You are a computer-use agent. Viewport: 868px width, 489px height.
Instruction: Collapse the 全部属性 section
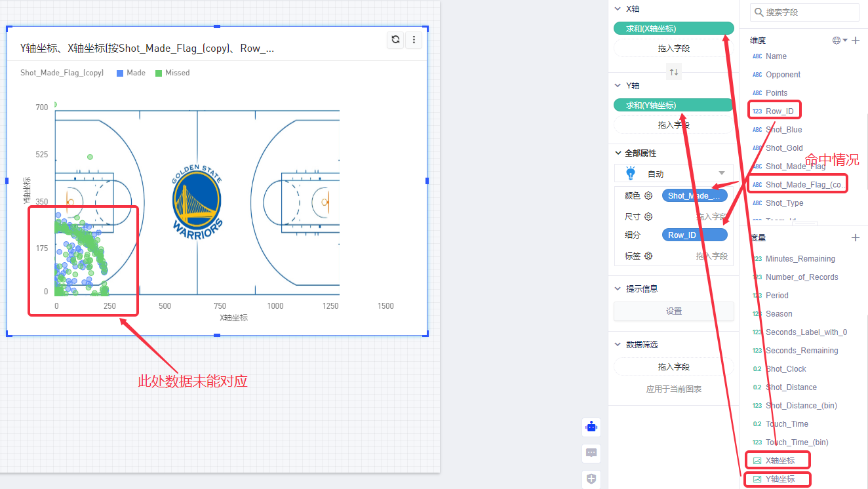click(618, 153)
